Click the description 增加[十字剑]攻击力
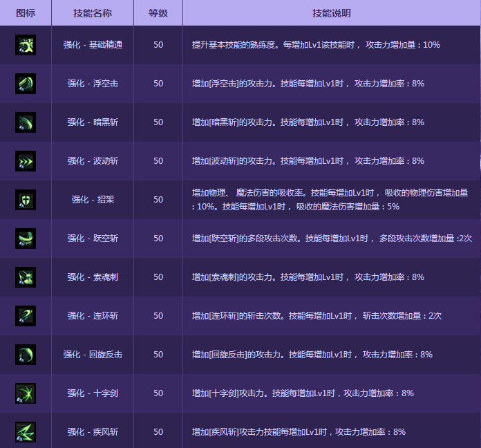The image size is (481, 448). coord(303,393)
